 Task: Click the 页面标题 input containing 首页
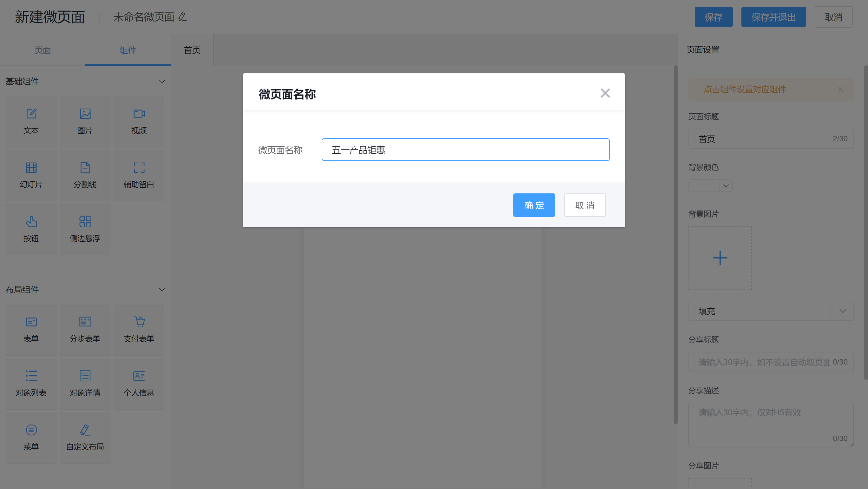[771, 139]
